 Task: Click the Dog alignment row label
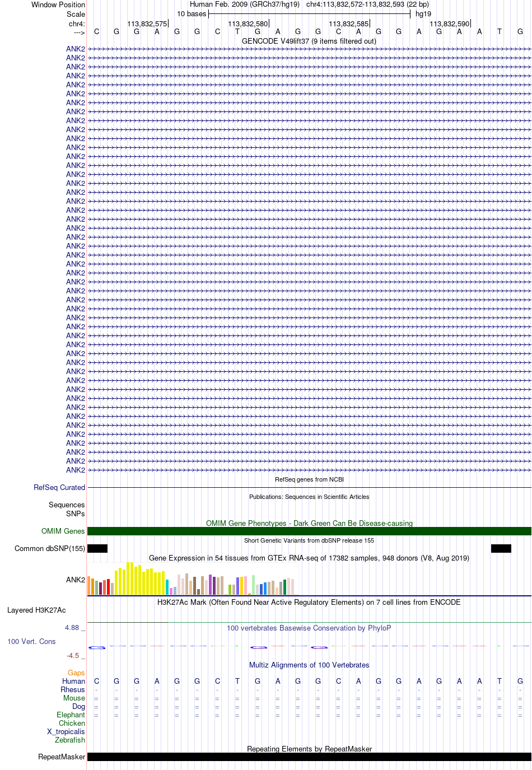coord(79,706)
